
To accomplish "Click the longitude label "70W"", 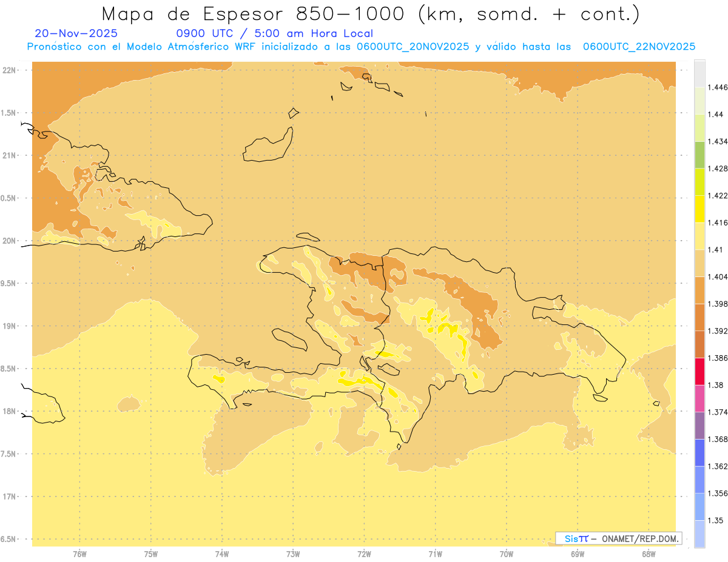I will tap(507, 554).
